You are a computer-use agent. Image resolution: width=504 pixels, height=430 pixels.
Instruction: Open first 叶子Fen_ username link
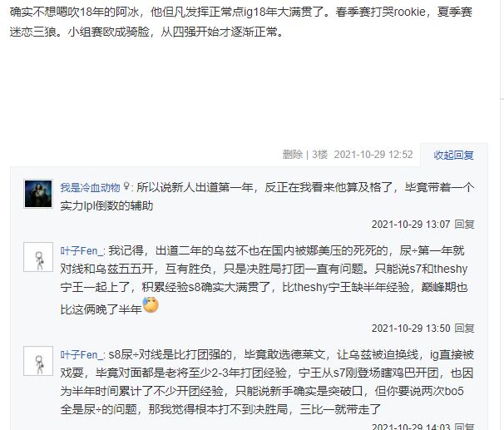[x=82, y=250]
